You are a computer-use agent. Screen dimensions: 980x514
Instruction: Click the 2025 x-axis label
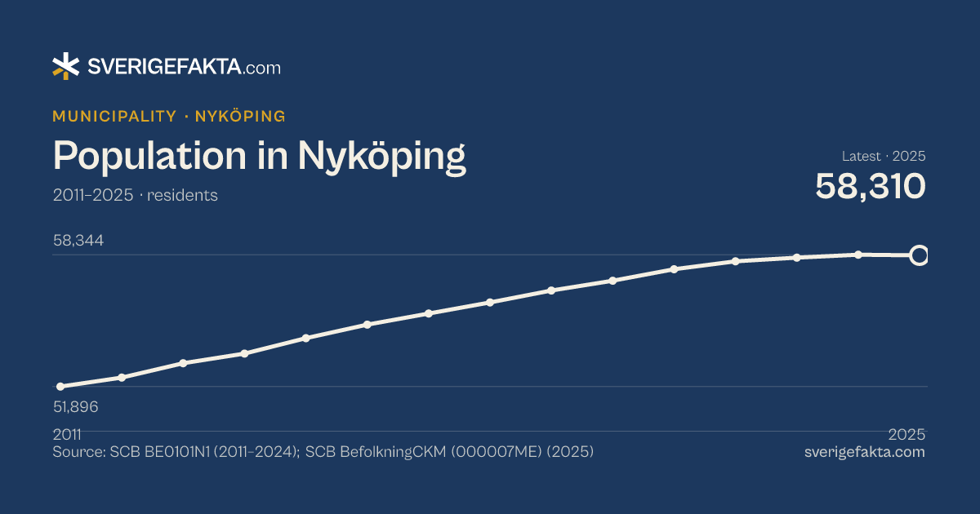pyautogui.click(x=906, y=435)
